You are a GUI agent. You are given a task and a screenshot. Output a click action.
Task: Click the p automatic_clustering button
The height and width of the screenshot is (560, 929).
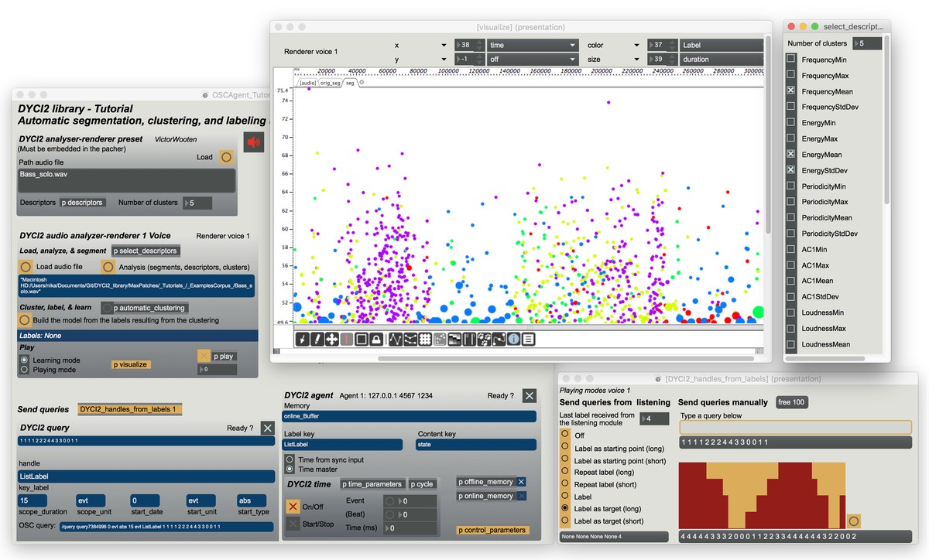pos(149,308)
